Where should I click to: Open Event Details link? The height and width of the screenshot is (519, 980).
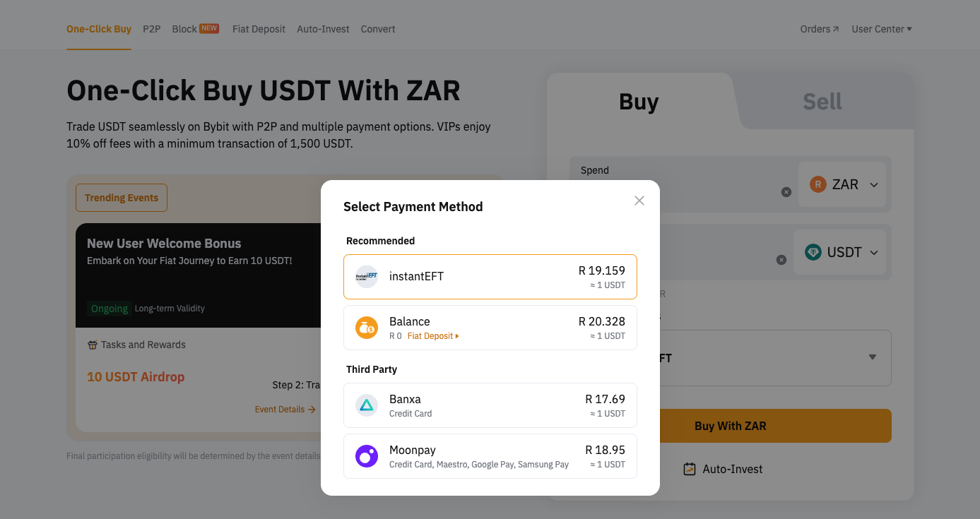coord(285,410)
